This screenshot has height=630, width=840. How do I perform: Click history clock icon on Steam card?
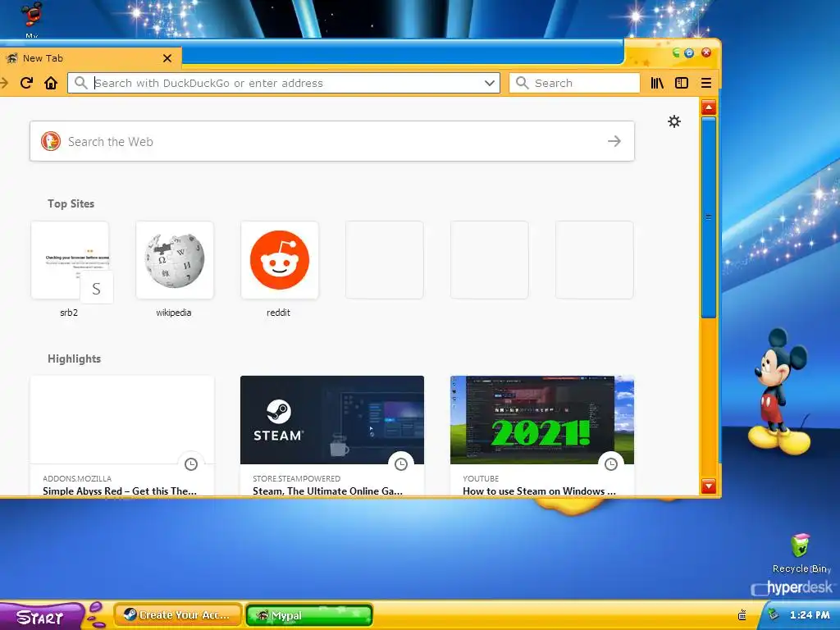click(400, 464)
